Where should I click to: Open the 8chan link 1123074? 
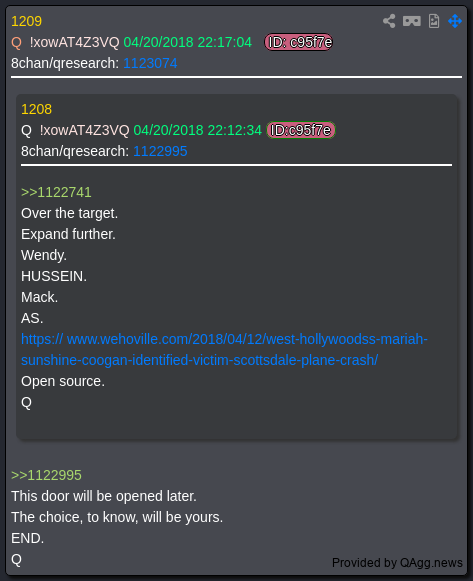point(150,63)
